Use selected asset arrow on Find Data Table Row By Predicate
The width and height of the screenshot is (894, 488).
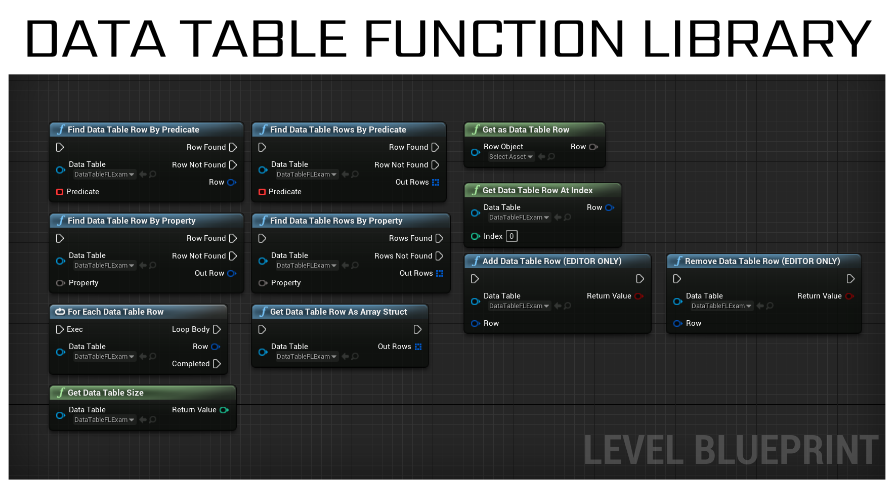tap(143, 174)
